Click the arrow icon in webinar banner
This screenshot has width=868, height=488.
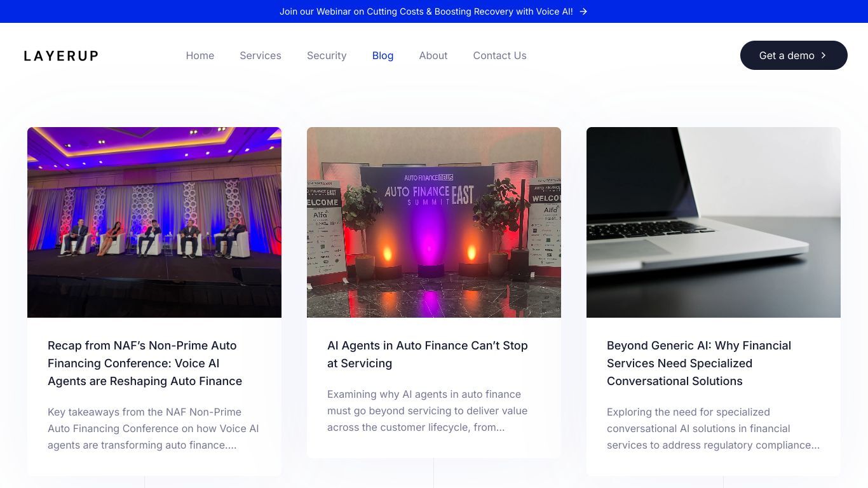tap(583, 11)
